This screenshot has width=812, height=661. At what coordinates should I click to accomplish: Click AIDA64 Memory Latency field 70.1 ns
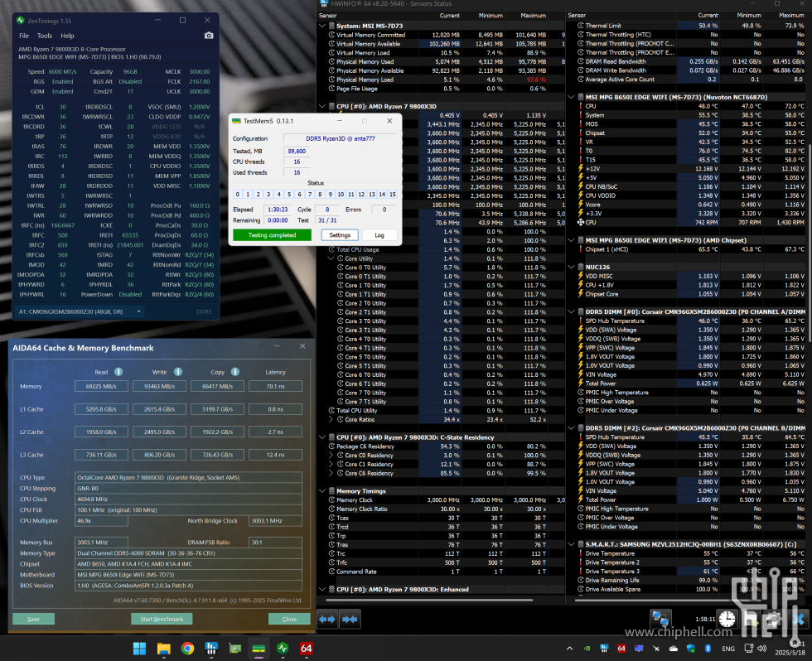click(275, 386)
